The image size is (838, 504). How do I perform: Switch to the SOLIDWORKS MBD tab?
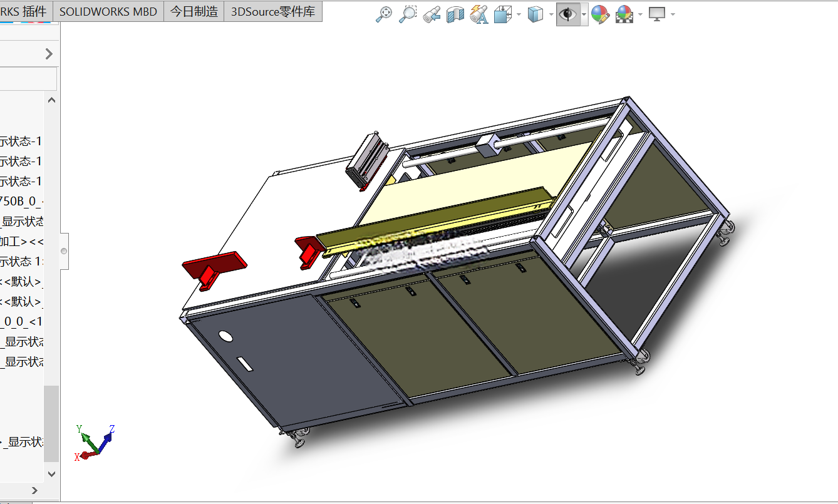point(108,11)
